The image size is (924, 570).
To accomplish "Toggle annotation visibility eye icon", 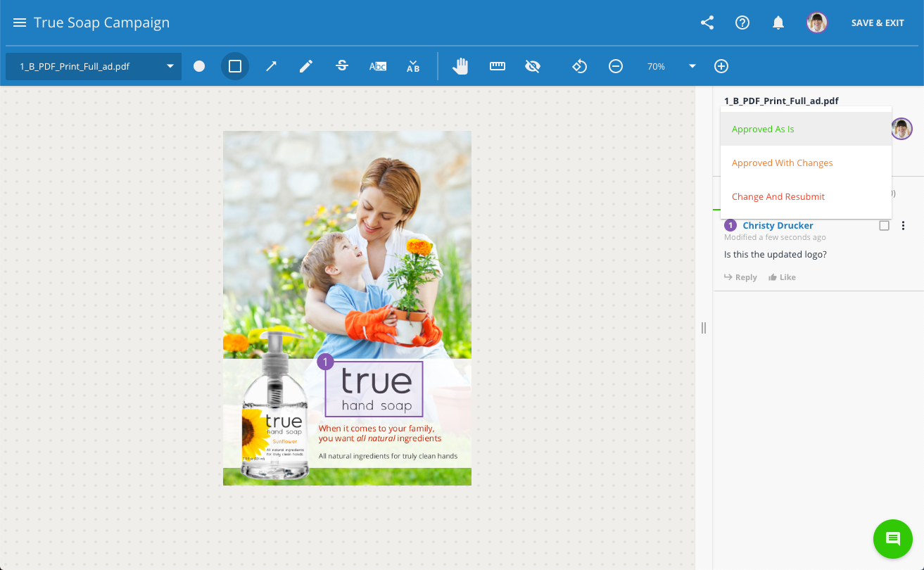I will 533,66.
